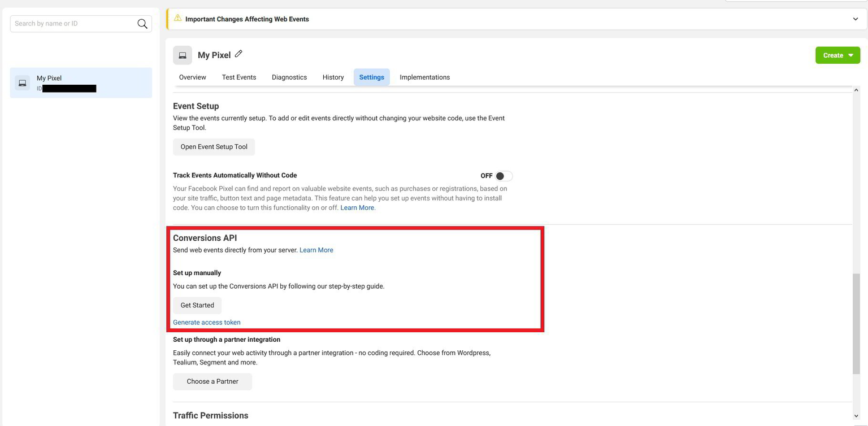Click Get Started under Set up manually
The width and height of the screenshot is (868, 426).
click(x=197, y=305)
